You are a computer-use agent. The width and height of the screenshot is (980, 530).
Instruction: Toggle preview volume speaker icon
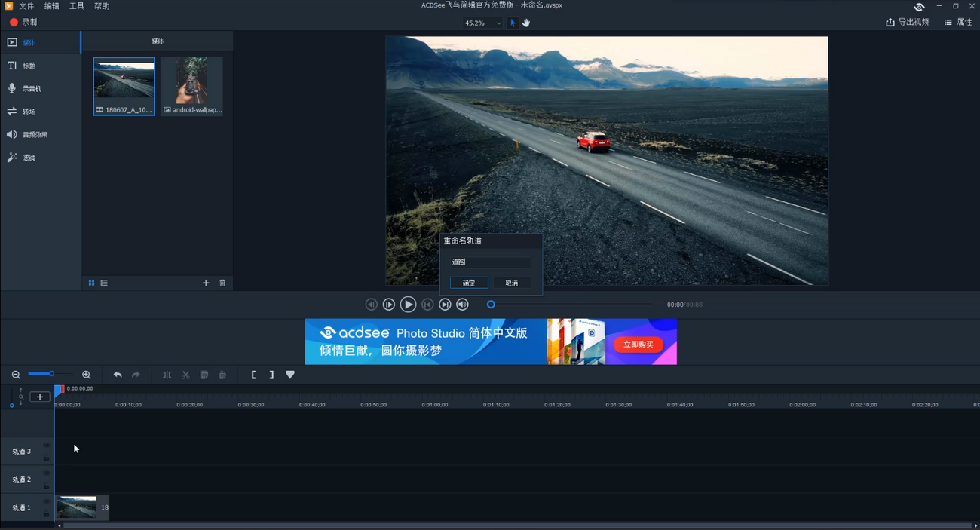pyautogui.click(x=463, y=305)
